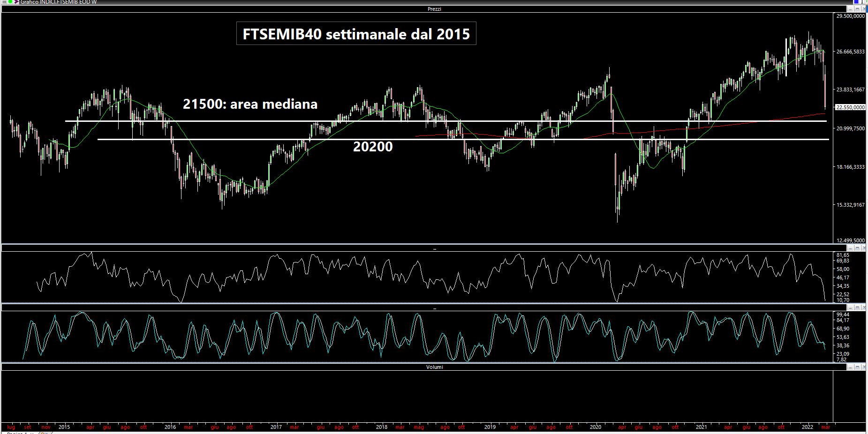Maximize the RSI indicator panel with 81,65 scale
Image resolution: width=868 pixels, height=434 pixels.
[x=857, y=247]
